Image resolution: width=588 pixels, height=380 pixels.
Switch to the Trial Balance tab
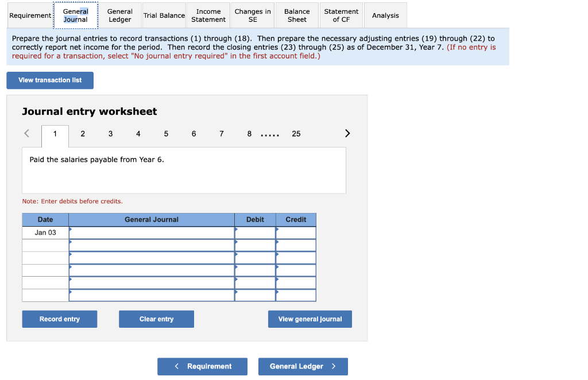164,15
